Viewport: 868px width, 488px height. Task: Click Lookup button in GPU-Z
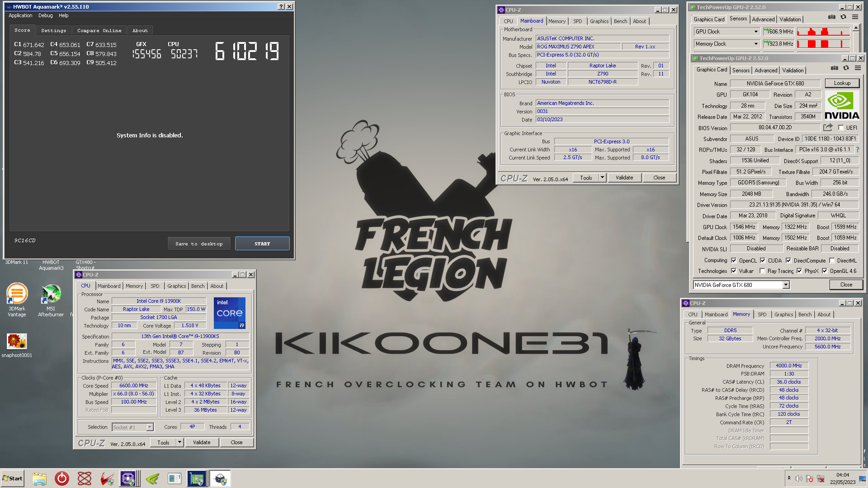(842, 83)
